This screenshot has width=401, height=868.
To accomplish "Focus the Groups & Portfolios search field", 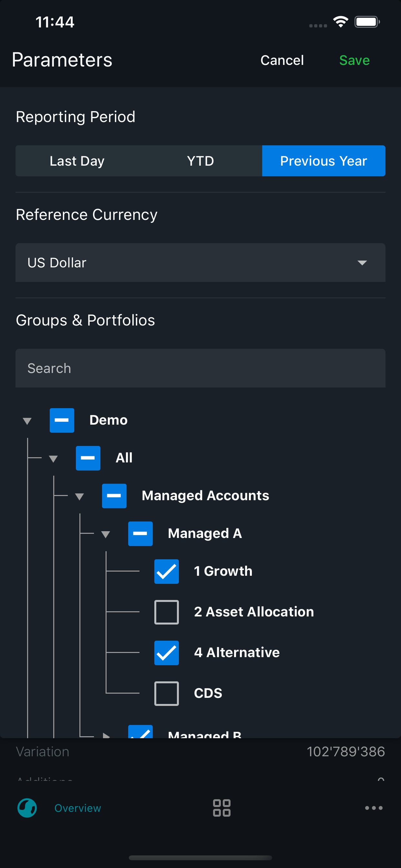I will [200, 368].
